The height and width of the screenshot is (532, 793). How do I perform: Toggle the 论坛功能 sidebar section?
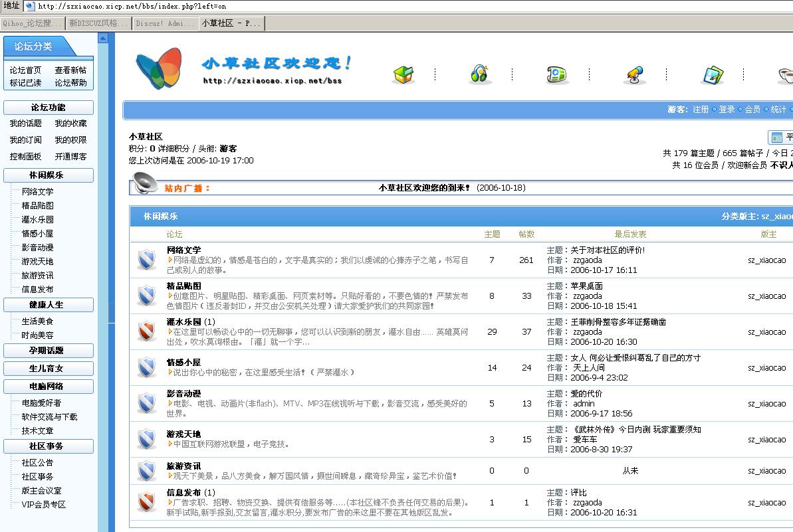click(x=49, y=108)
